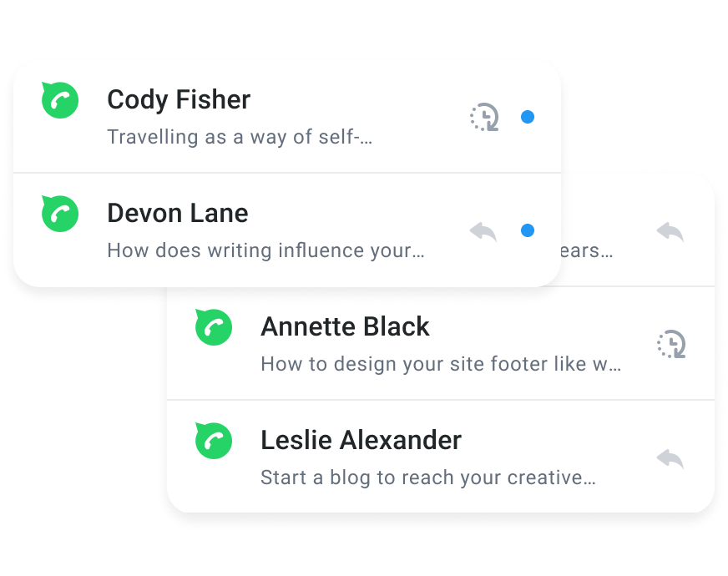Click the reply arrow for Leslie Alexander
This screenshot has height=576, width=728.
point(670,457)
